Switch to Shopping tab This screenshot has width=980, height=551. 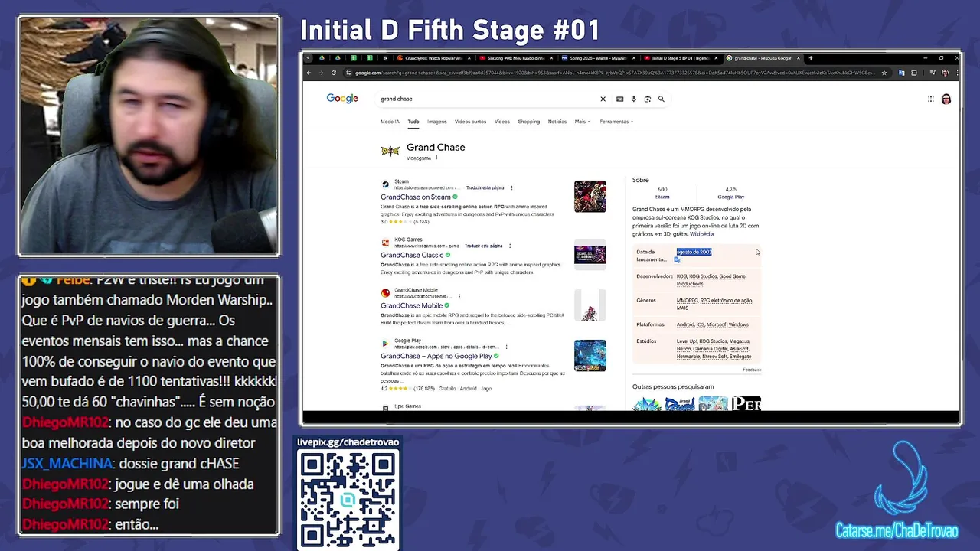click(x=528, y=122)
